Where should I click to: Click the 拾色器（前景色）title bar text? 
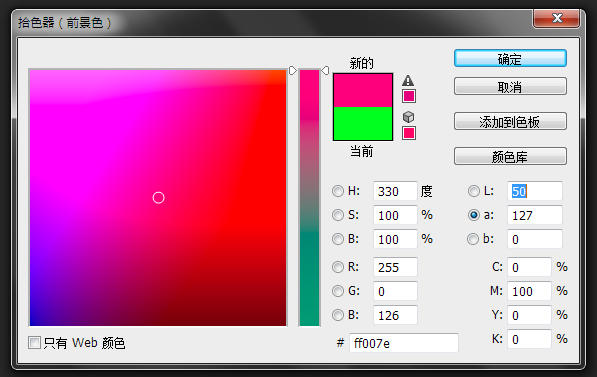tap(65, 23)
